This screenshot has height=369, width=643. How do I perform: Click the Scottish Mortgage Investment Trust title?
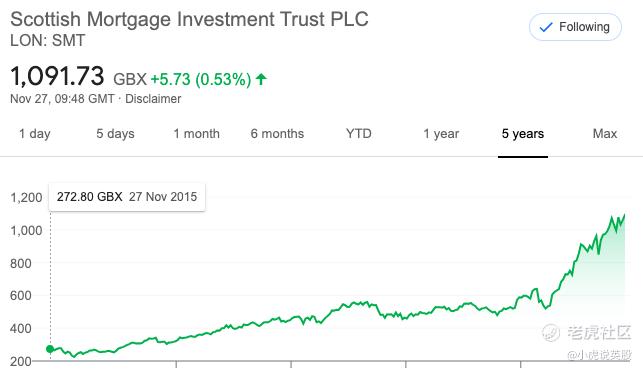(189, 19)
